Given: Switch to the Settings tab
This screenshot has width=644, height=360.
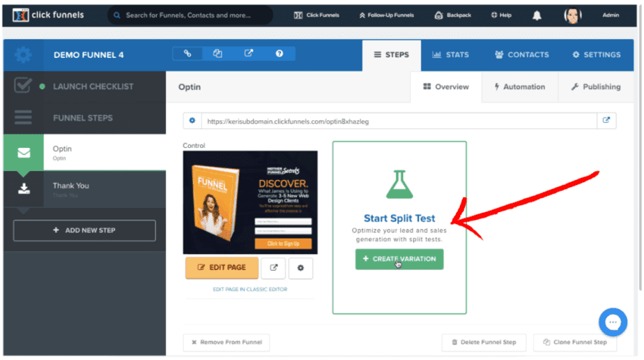Looking at the screenshot, I should point(597,55).
